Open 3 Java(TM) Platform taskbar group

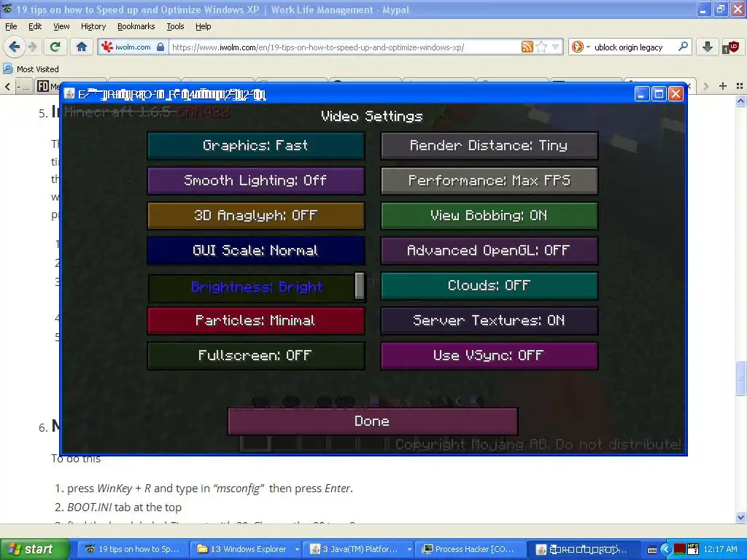(360, 549)
